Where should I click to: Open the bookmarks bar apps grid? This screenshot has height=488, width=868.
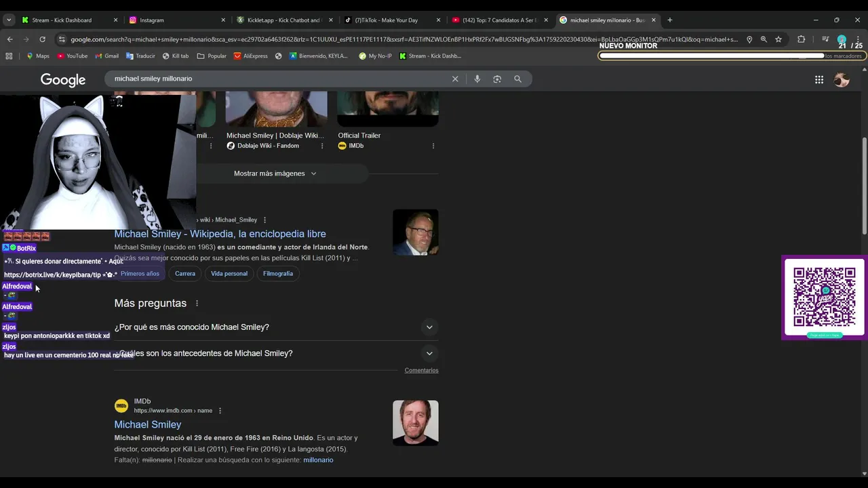(9, 56)
